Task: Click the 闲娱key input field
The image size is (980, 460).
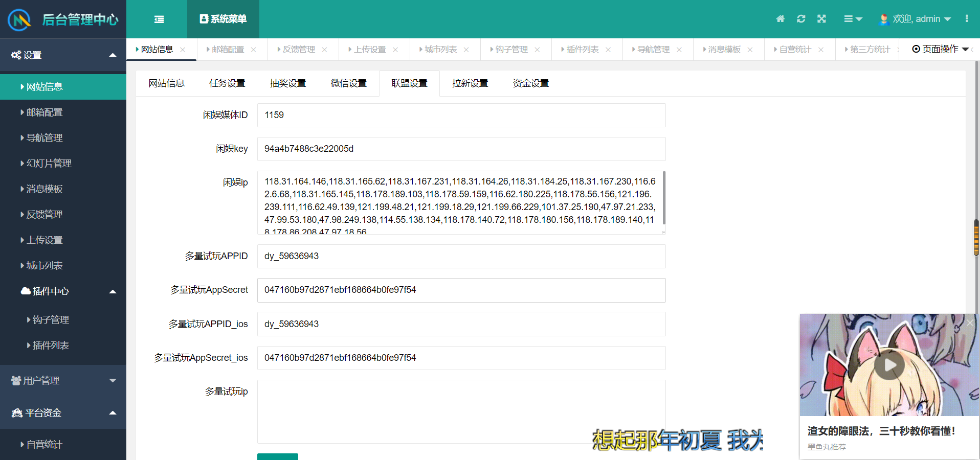Action: pos(461,149)
